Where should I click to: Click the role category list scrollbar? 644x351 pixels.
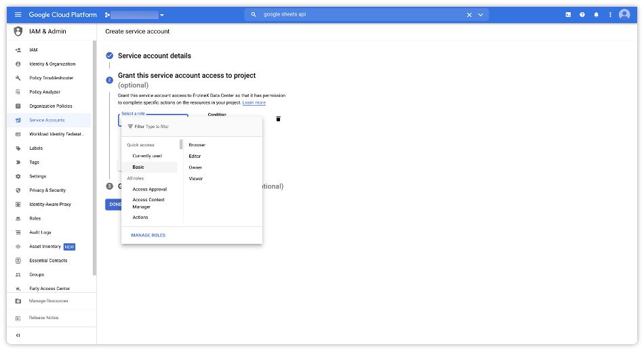(x=181, y=144)
